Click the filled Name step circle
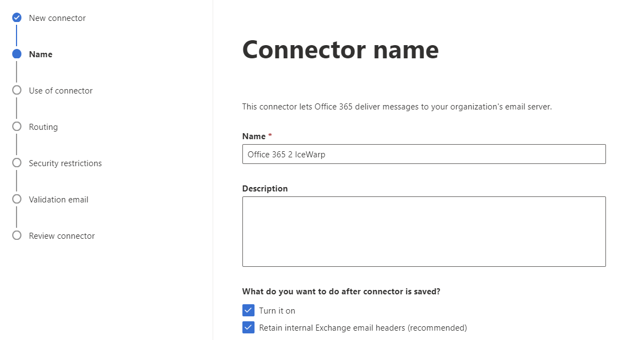The image size is (644, 340). pos(17,54)
